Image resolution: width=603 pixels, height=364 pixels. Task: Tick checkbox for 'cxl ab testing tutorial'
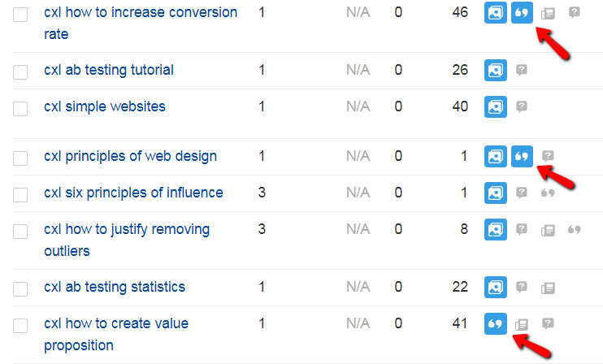pos(20,71)
